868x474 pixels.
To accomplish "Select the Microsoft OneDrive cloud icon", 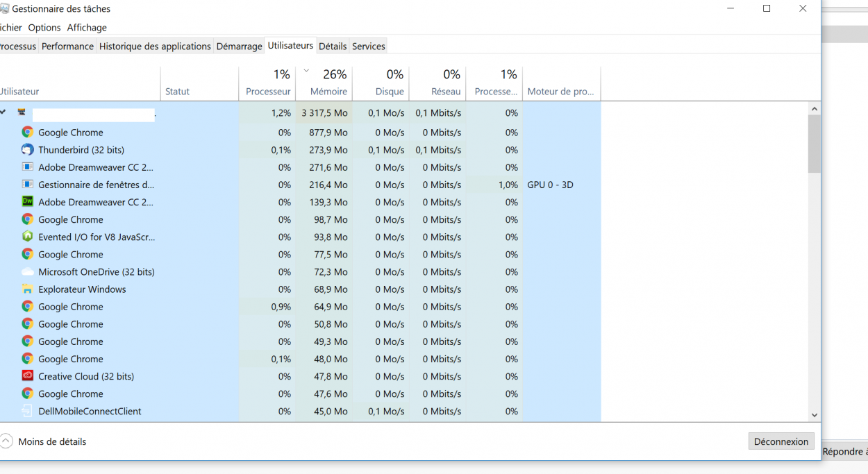I will pos(28,271).
